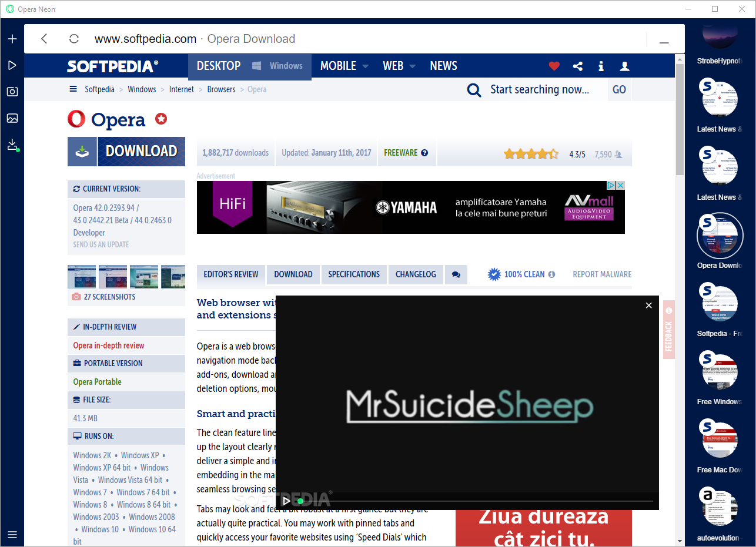Click the Windows 10 platform link
756x547 pixels.
coord(100,529)
